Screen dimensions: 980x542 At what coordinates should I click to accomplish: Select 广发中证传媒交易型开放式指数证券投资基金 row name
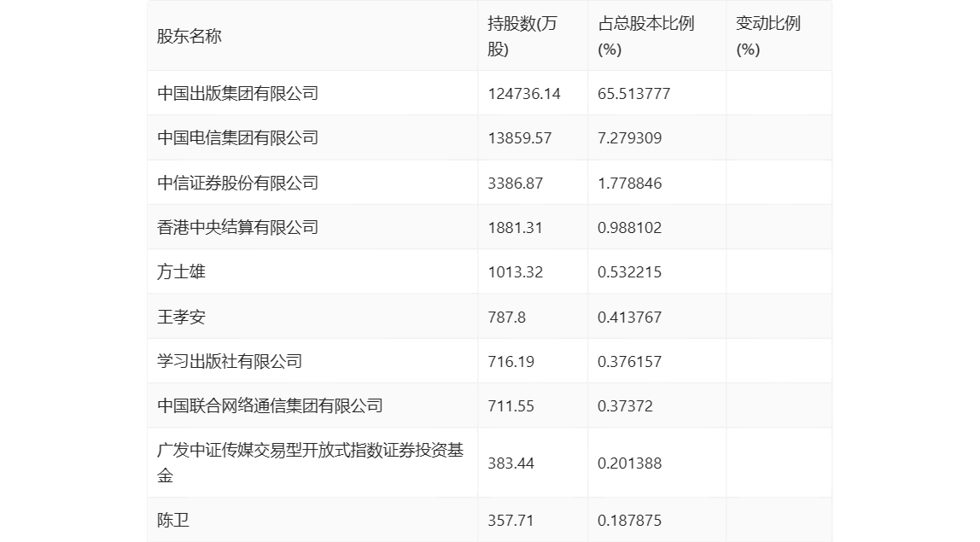pos(311,463)
